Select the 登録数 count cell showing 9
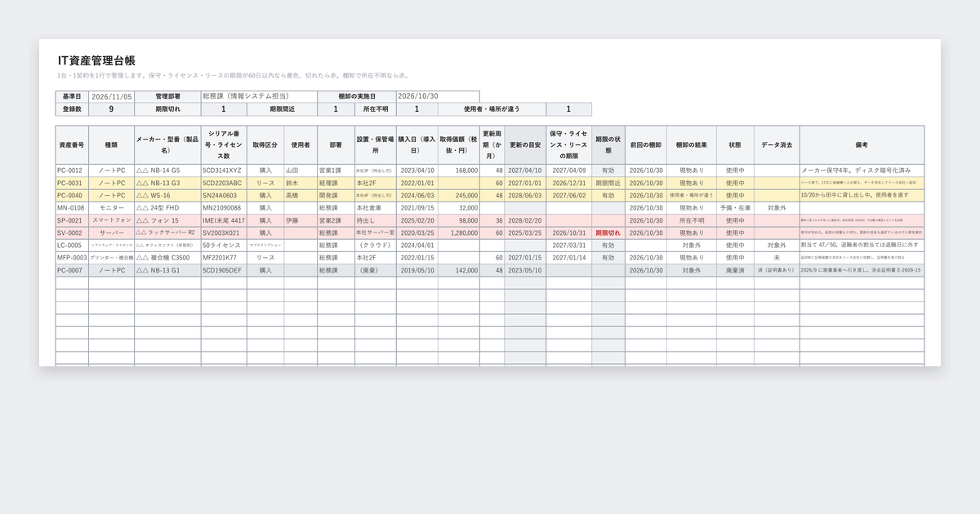This screenshot has height=514, width=980. coord(111,109)
